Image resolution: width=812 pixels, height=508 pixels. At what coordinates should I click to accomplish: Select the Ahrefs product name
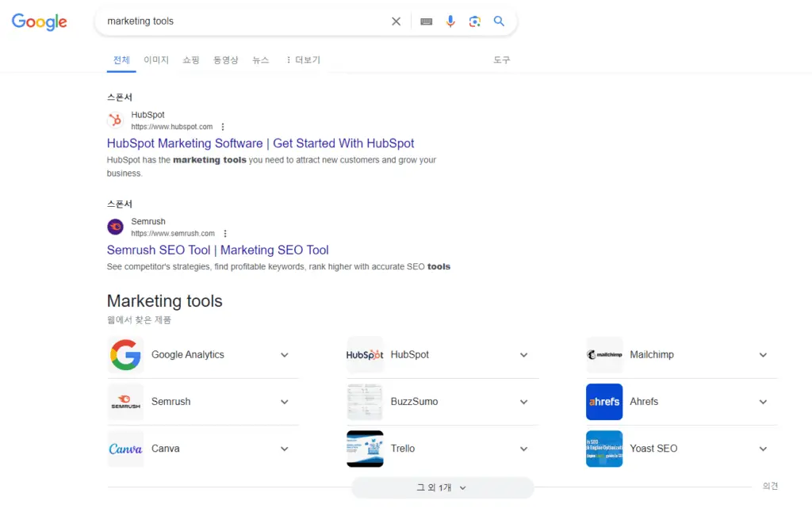(x=644, y=402)
